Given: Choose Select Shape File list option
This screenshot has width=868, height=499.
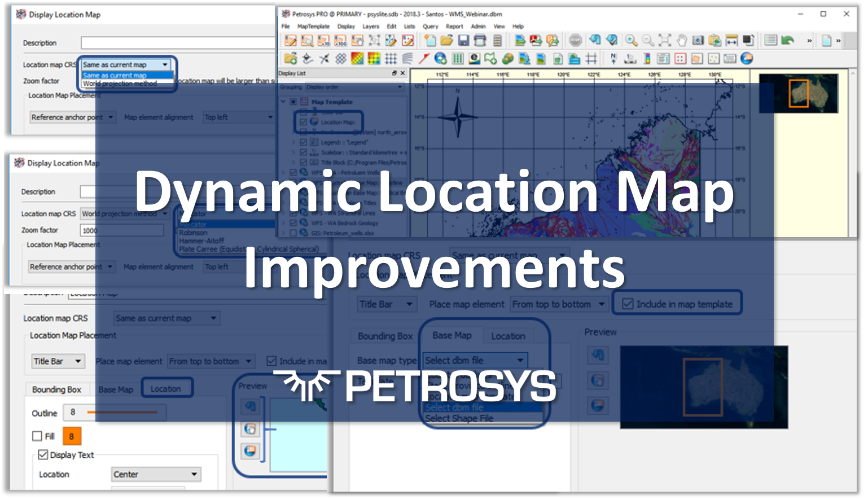Looking at the screenshot, I should click(459, 418).
